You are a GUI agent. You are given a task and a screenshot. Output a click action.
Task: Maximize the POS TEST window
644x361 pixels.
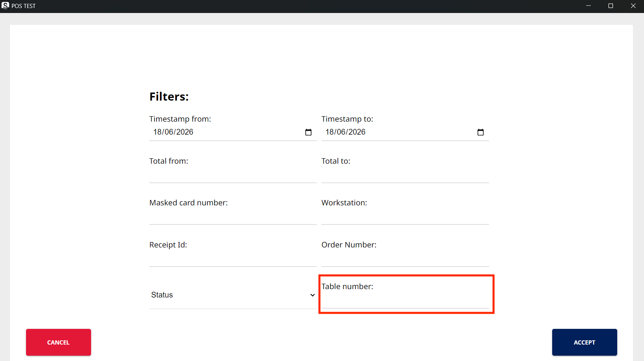pos(611,6)
